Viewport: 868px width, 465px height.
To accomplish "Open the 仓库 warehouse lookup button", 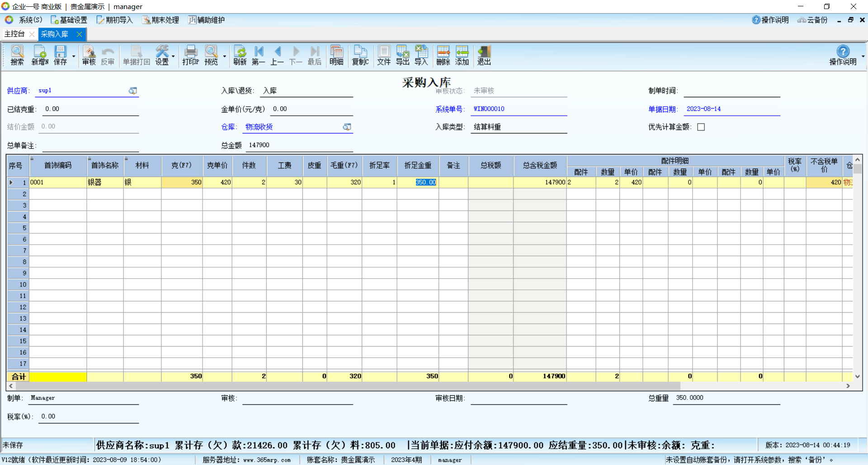I will [x=347, y=127].
